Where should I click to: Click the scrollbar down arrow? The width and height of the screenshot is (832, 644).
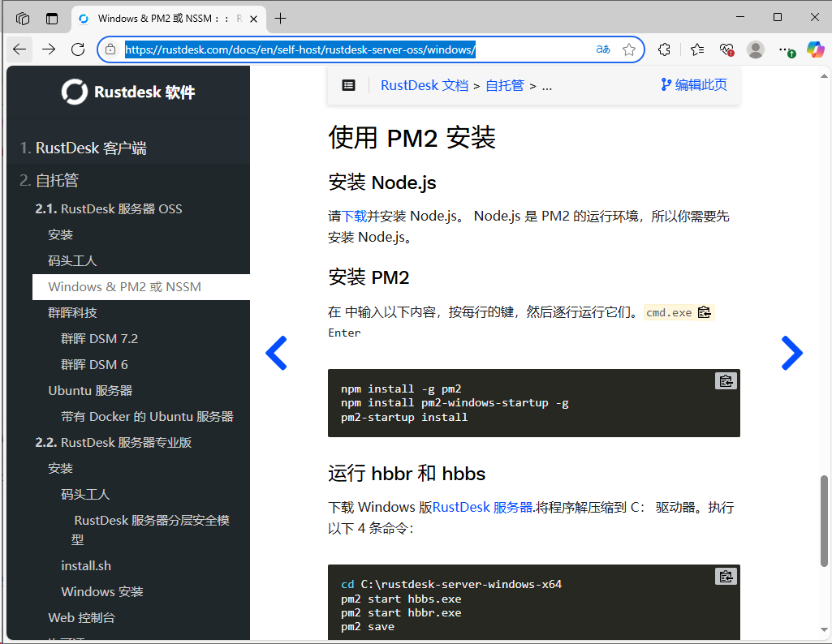click(x=824, y=629)
